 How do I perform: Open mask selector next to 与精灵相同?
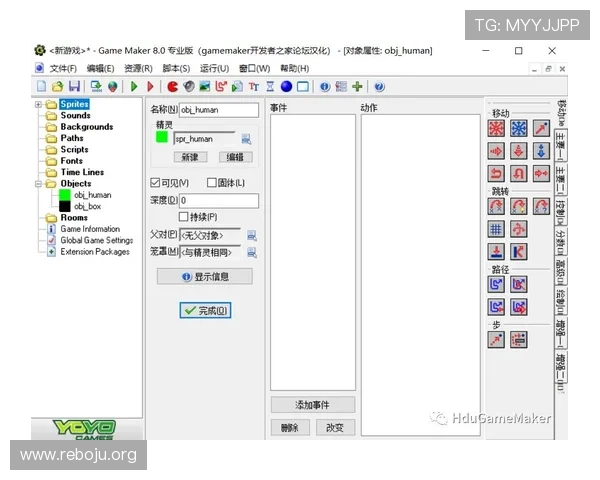pyautogui.click(x=252, y=252)
